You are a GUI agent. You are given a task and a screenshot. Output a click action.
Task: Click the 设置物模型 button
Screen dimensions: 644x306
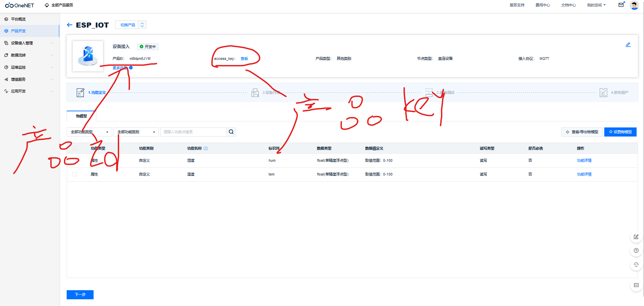pyautogui.click(x=620, y=132)
